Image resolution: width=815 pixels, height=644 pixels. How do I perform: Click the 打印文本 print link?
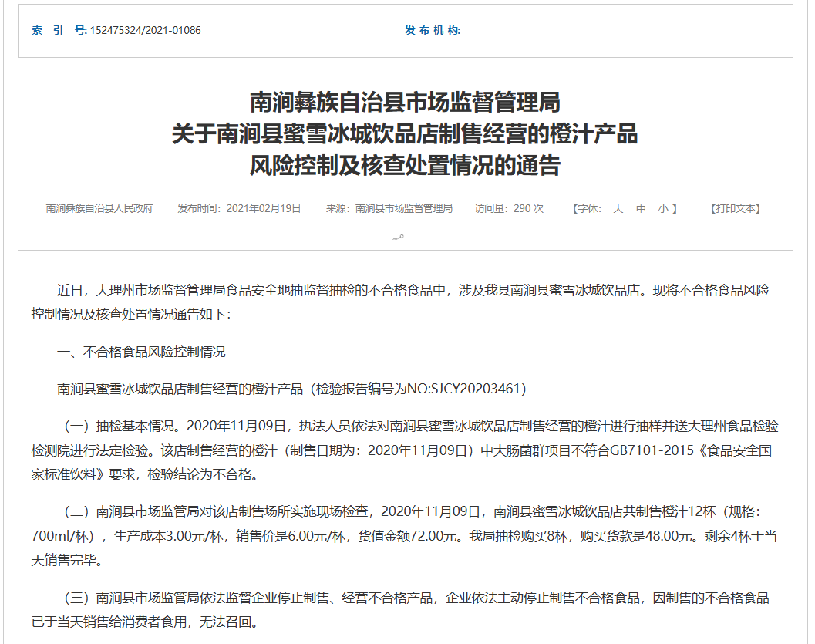coord(736,208)
